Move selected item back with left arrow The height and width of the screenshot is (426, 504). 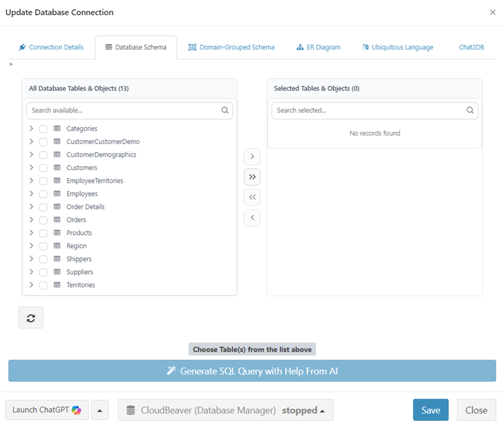click(x=252, y=217)
